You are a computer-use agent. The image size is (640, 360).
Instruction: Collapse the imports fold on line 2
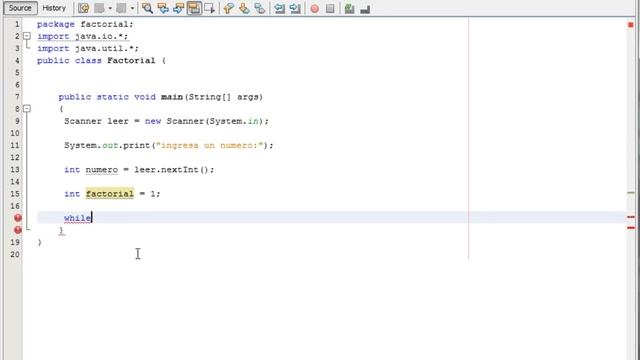coord(27,36)
